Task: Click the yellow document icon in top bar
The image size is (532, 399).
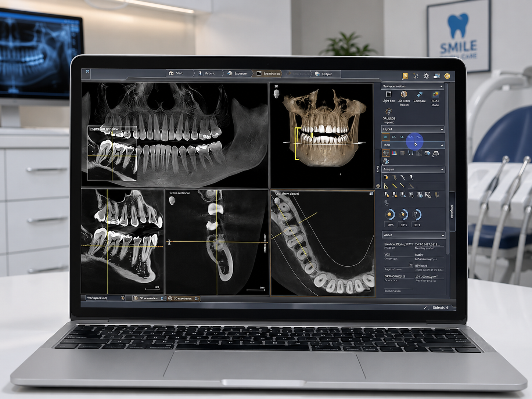Action: 405,76
